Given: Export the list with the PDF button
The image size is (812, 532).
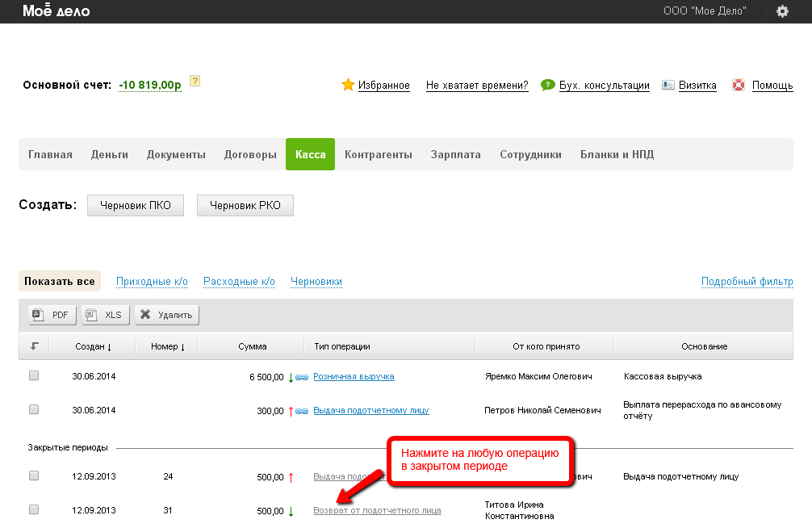Looking at the screenshot, I should click(x=52, y=315).
